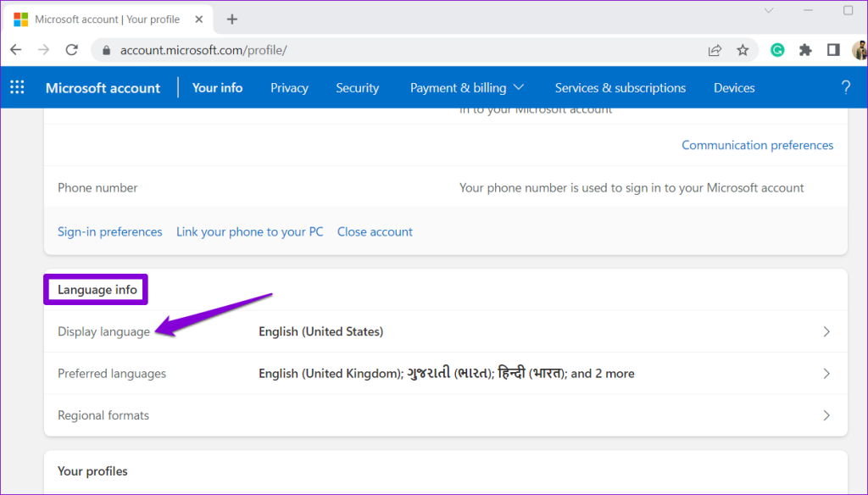Toggle the browser side panel
The width and height of the screenshot is (868, 495).
[x=833, y=50]
